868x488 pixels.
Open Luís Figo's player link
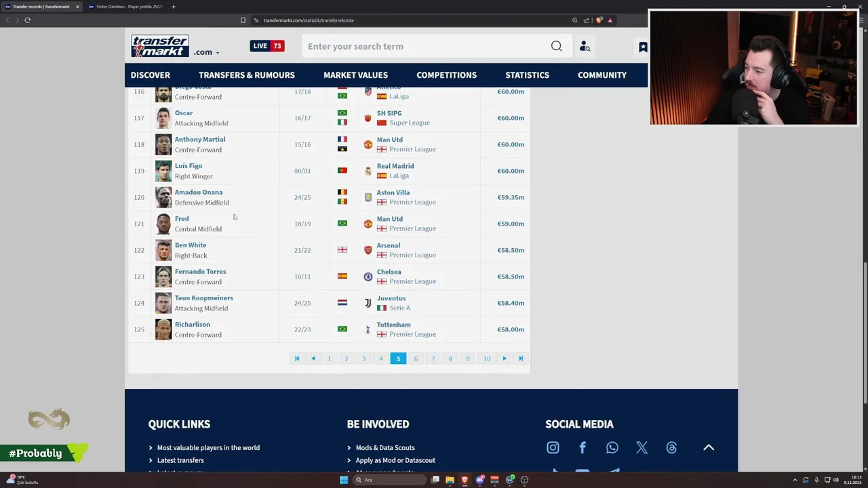[x=189, y=166]
